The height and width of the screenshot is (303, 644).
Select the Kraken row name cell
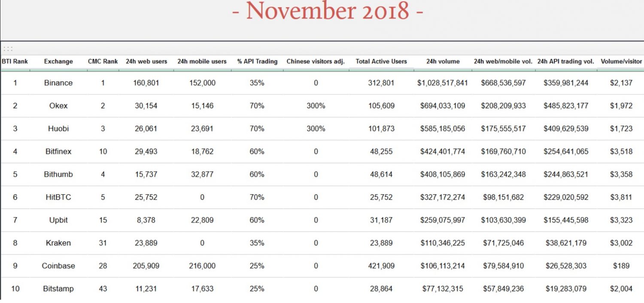58,243
